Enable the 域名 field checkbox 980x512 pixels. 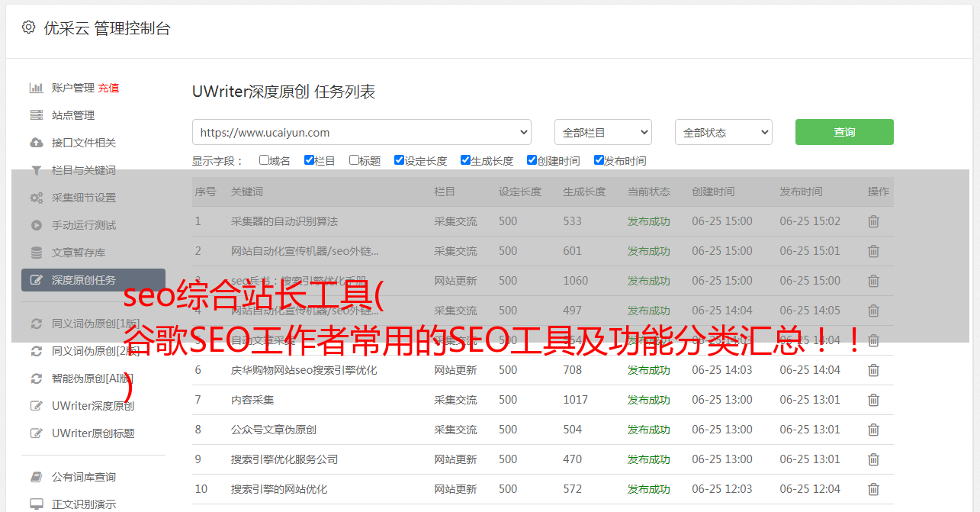point(264,160)
